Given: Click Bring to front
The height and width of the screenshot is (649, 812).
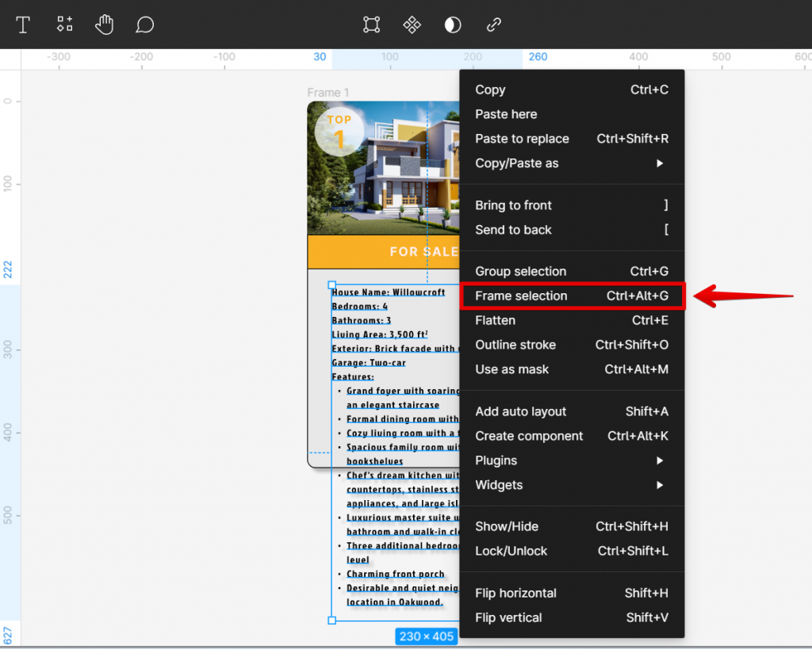Looking at the screenshot, I should click(x=513, y=205).
